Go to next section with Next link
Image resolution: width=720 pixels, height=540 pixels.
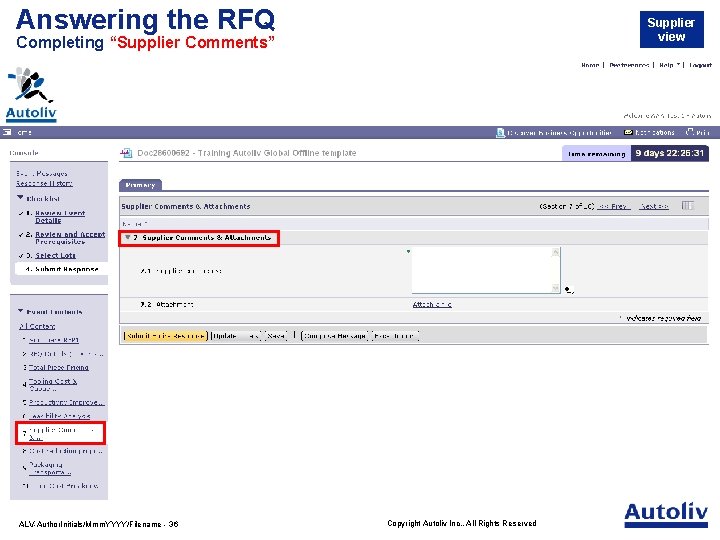[x=654, y=207]
